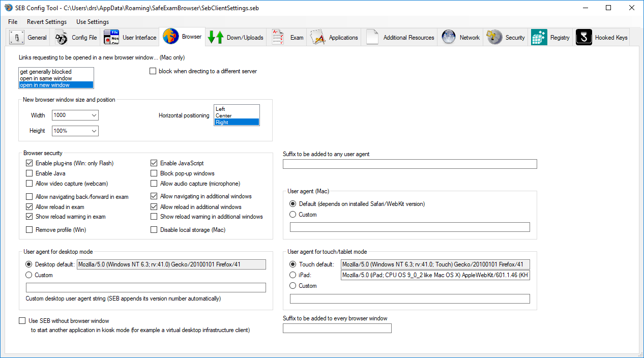Click the custom touch/tablet user agent field
The image size is (644, 358).
[410, 299]
